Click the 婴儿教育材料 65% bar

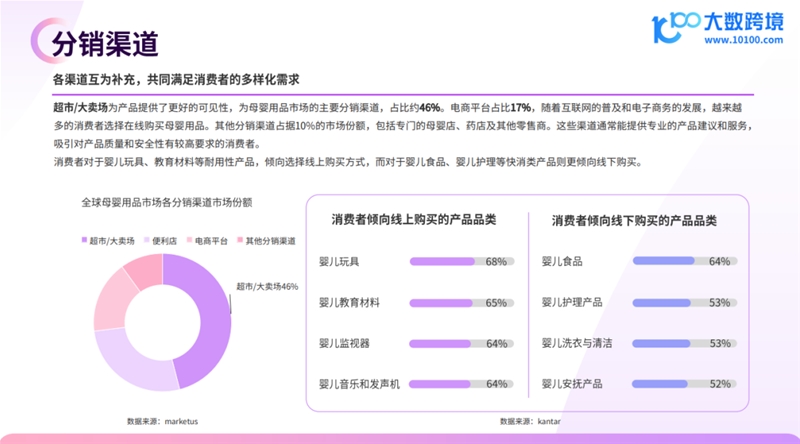[461, 303]
